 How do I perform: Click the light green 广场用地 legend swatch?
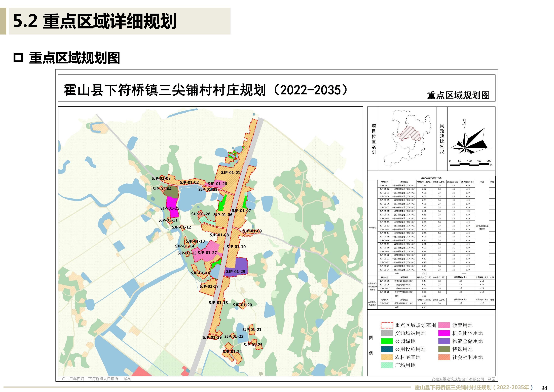point(387,365)
